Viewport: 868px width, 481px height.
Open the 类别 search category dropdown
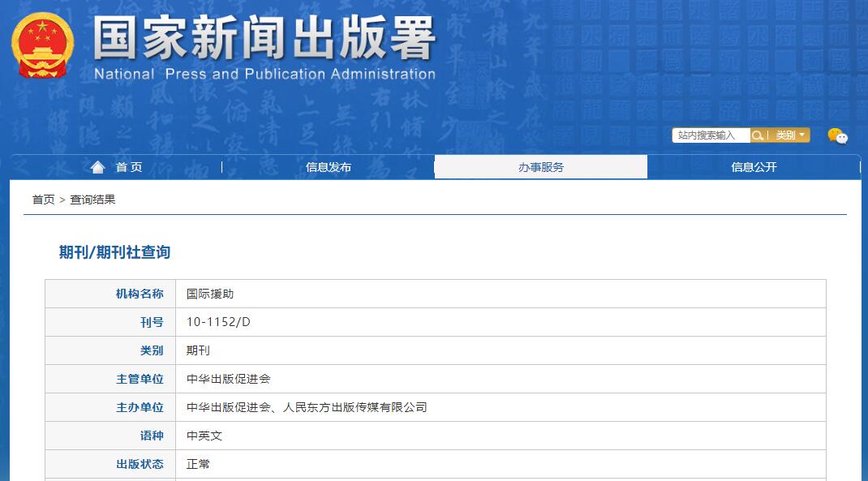click(790, 135)
